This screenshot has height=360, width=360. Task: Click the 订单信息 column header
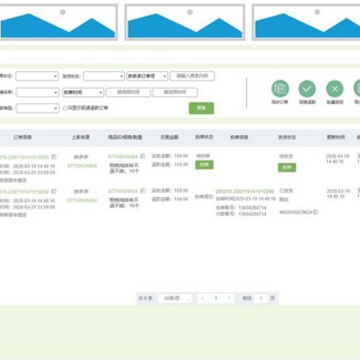pos(23,137)
